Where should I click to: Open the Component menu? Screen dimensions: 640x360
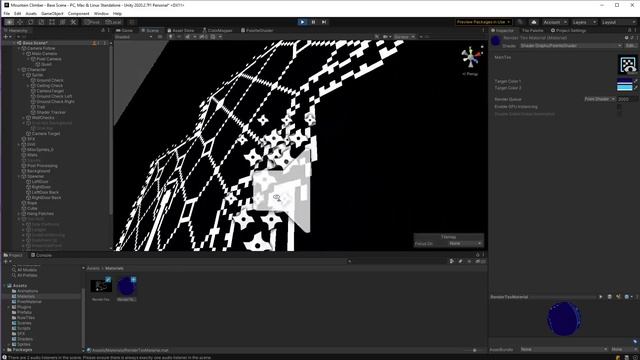78,13
